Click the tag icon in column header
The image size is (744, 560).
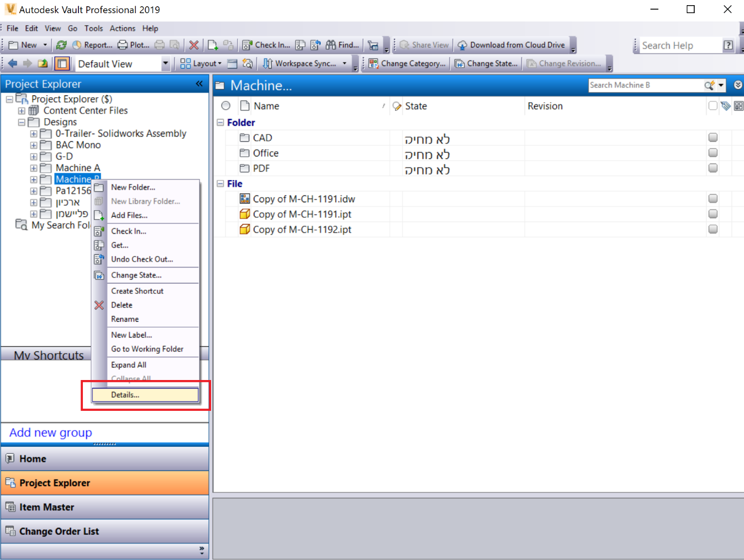click(x=726, y=106)
